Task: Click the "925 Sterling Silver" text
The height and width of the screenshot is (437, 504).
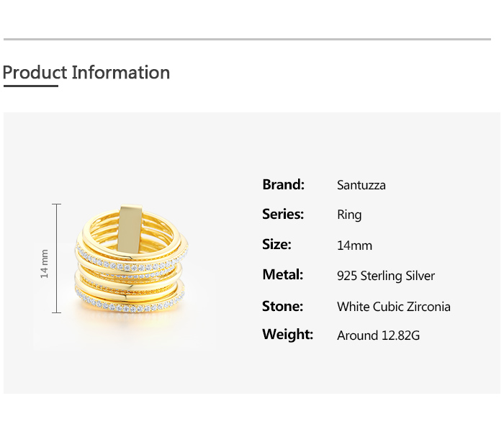Action: coord(386,276)
